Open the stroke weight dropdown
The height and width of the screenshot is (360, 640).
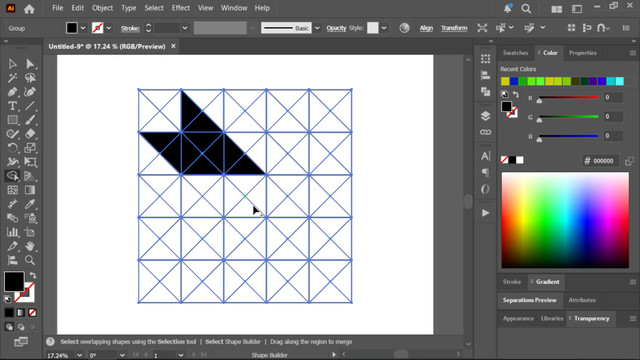[x=185, y=28]
